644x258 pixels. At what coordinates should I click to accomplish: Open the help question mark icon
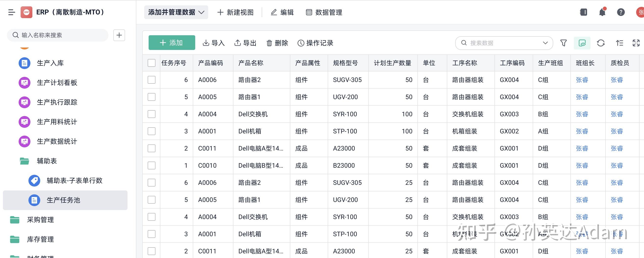coord(621,12)
